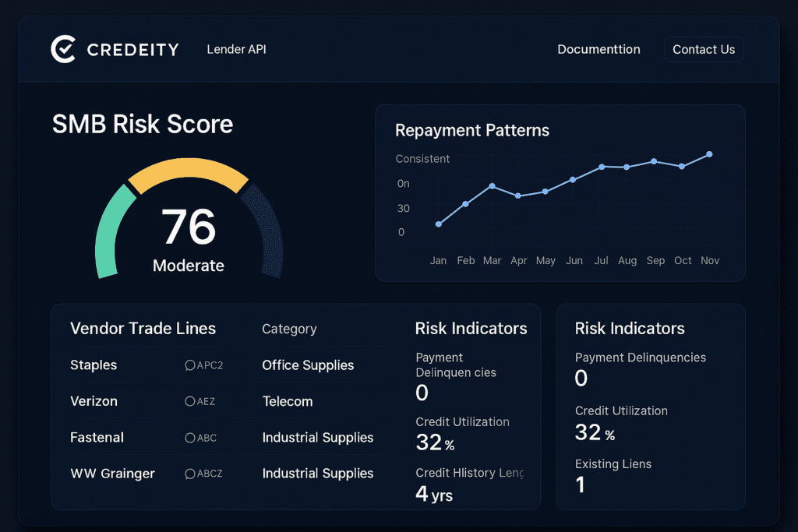Click the Jul data point on chart
Screen dimensions: 798x532
602,167
